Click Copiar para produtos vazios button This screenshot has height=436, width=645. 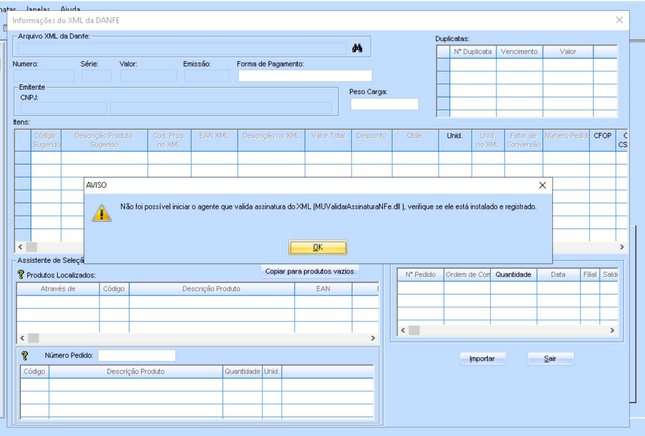(x=309, y=271)
